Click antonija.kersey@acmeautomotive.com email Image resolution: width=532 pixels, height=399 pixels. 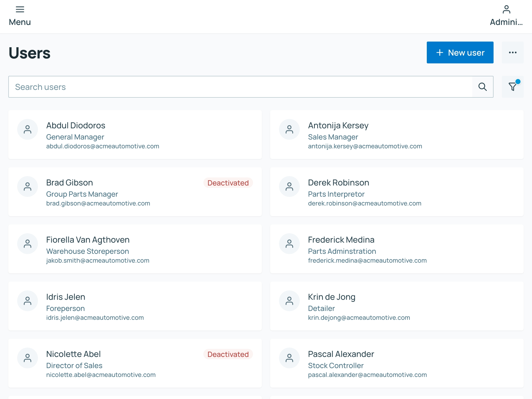tap(365, 146)
